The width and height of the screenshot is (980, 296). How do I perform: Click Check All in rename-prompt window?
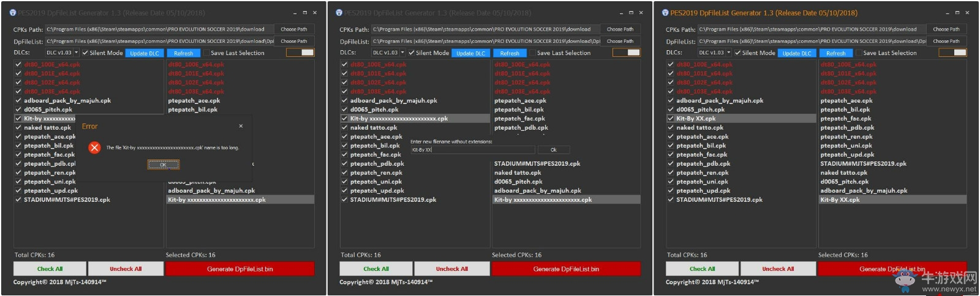pos(376,268)
